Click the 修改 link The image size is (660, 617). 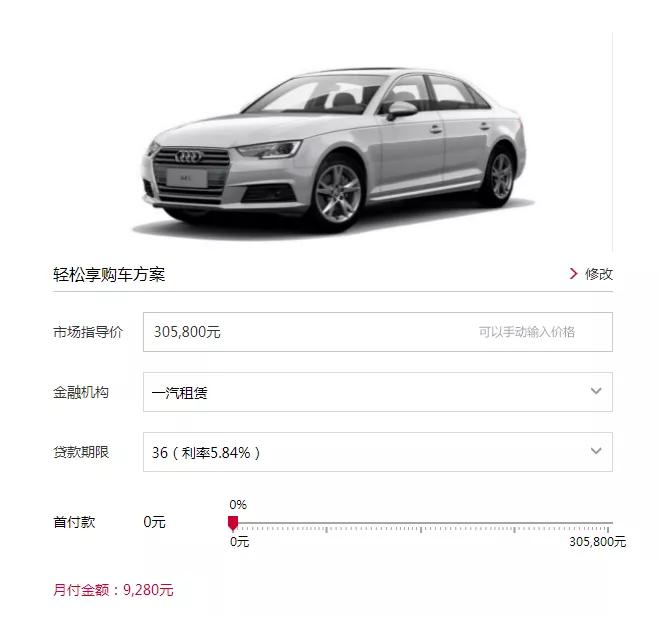[x=598, y=274]
